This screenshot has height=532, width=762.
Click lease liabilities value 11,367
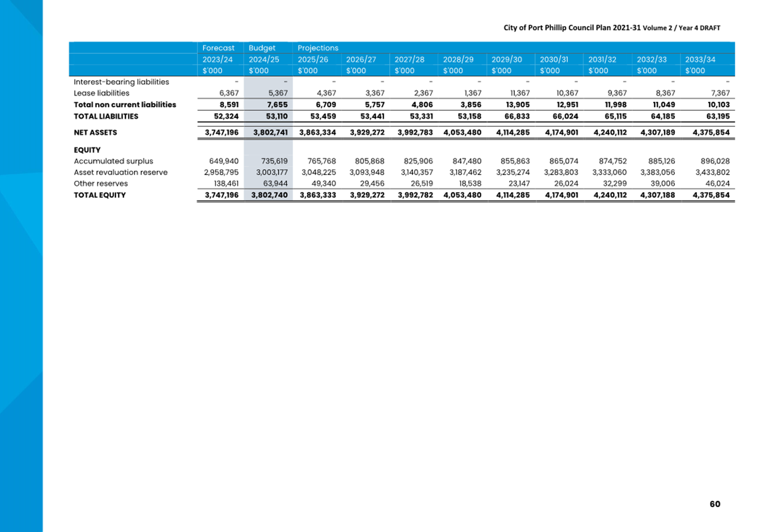coord(520,93)
